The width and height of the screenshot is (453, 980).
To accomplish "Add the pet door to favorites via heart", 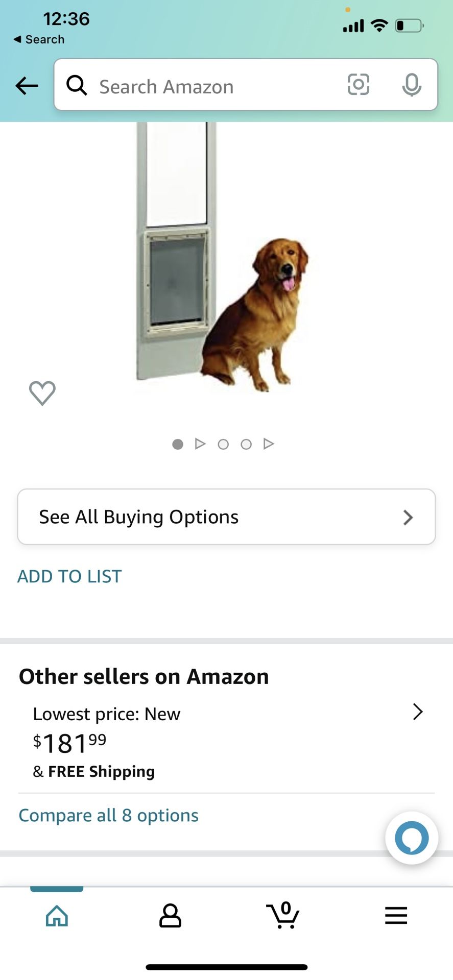I will [43, 393].
